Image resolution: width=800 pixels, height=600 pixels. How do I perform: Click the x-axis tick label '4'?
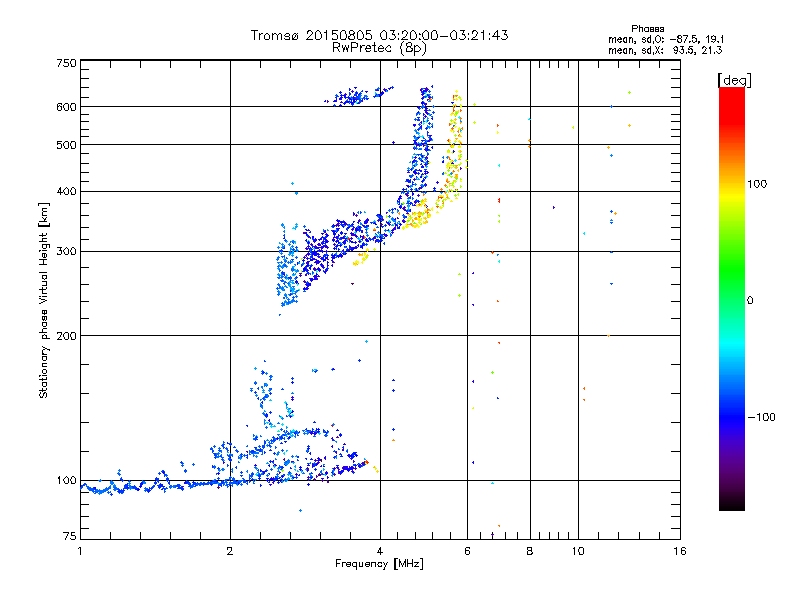pos(380,551)
